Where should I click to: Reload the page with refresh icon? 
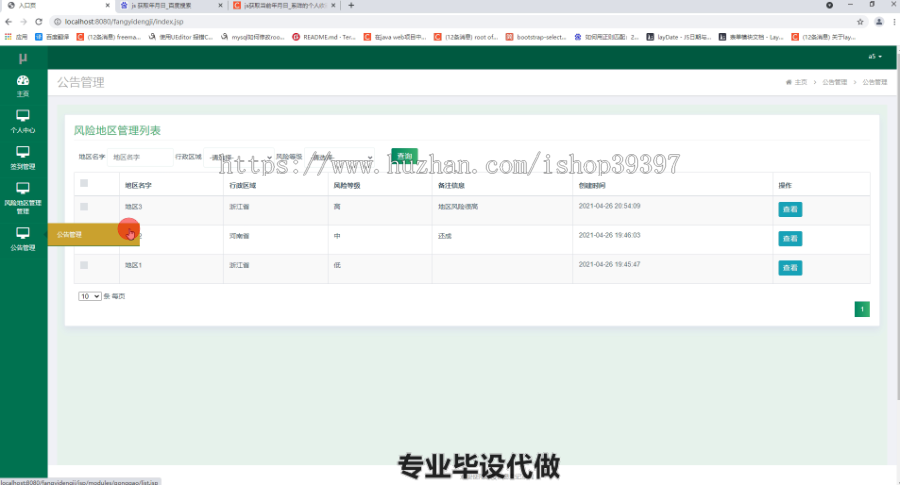[38, 22]
